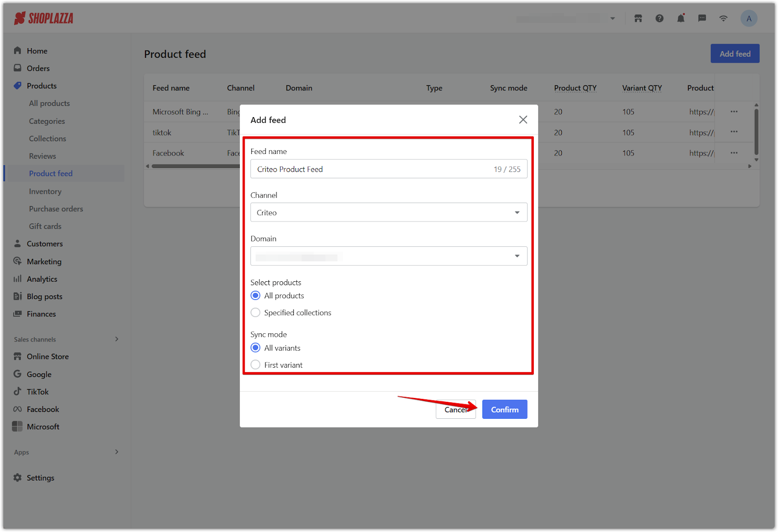
Task: Open the notifications bell icon
Action: (681, 18)
